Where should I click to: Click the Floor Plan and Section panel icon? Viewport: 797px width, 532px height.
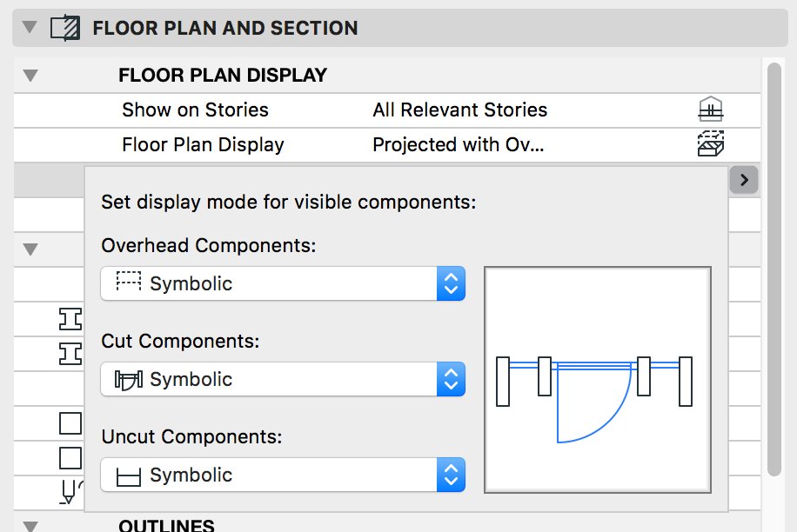coord(65,29)
